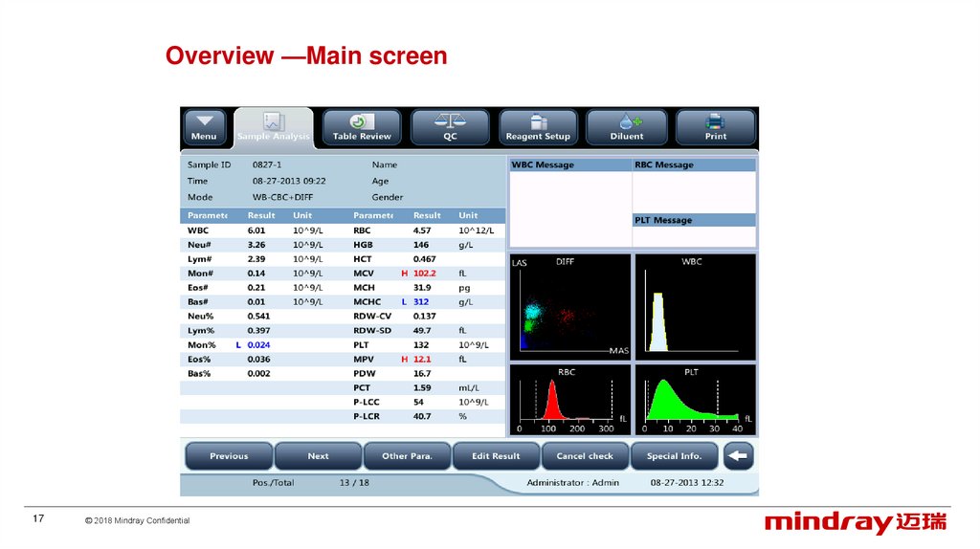Open the QC balance-scale icon
980x549 pixels.
tap(450, 127)
